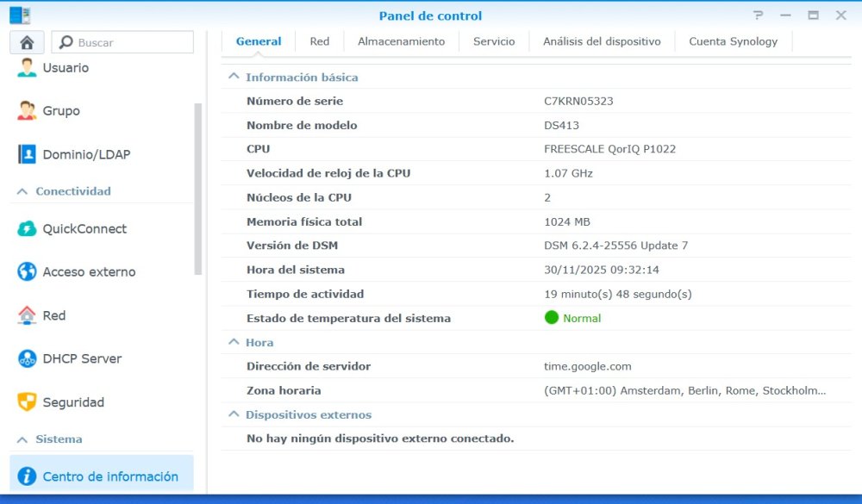Open the Dominio/LDAP icon
The height and width of the screenshot is (504, 862).
coord(27,154)
